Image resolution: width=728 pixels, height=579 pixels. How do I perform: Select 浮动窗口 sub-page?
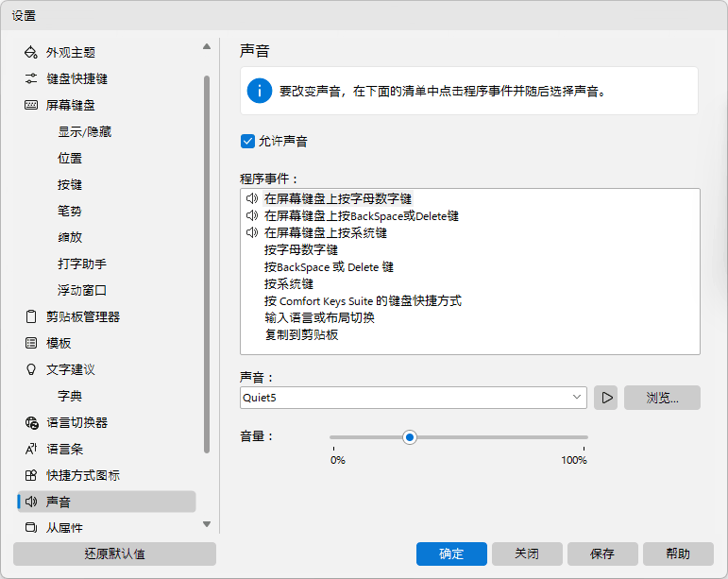coord(82,290)
